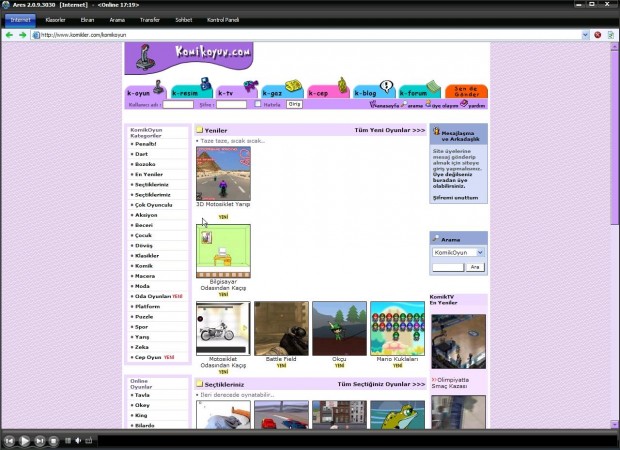Tick the Hatırla remember checkbox
This screenshot has width=620, height=450.
point(257,104)
